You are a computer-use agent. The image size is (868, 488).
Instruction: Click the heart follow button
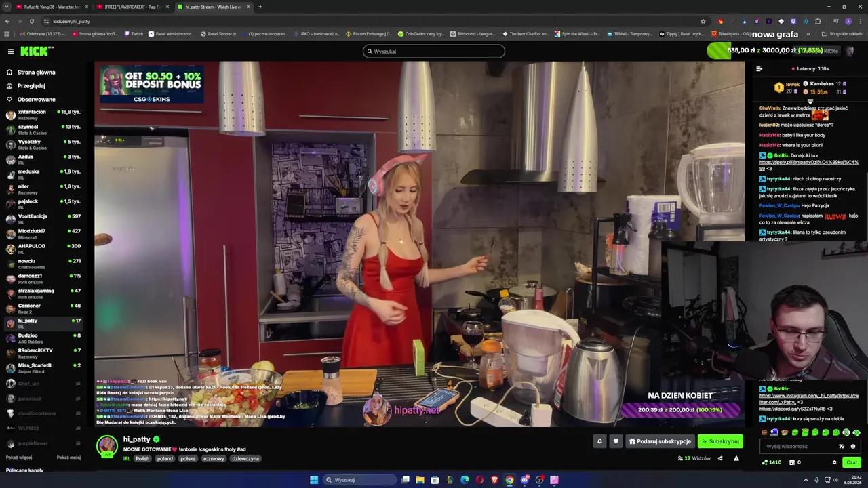tap(616, 441)
